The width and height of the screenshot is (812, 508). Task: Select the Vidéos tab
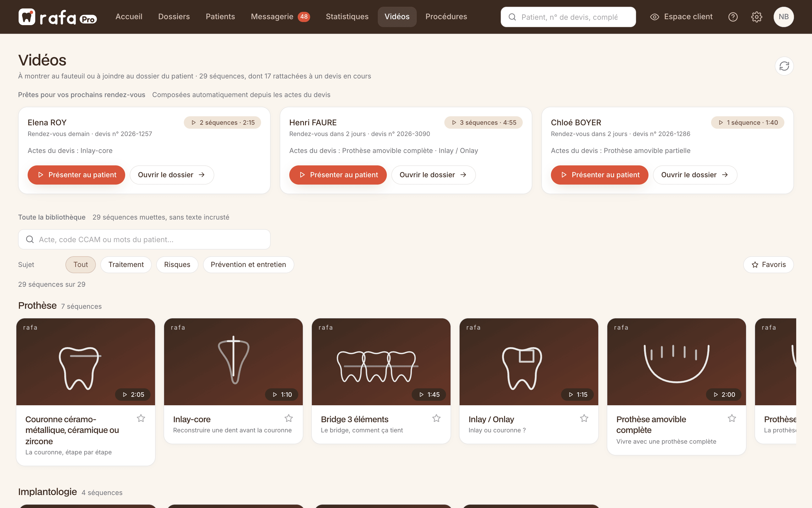tap(397, 17)
